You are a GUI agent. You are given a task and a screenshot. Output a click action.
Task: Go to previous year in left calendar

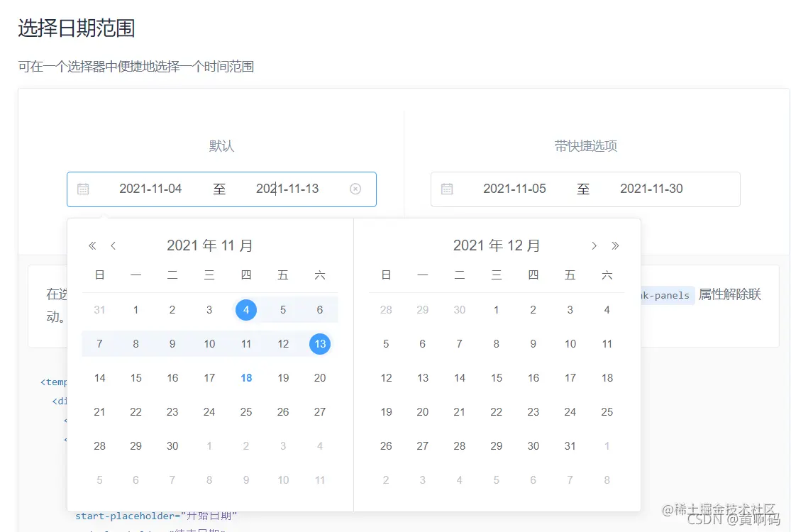(92, 245)
